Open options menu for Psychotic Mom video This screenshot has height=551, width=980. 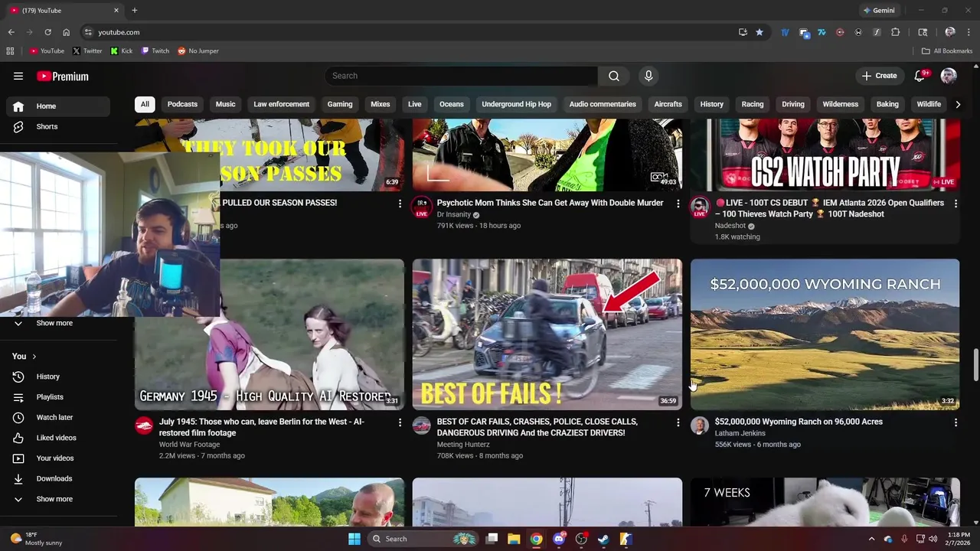(678, 204)
